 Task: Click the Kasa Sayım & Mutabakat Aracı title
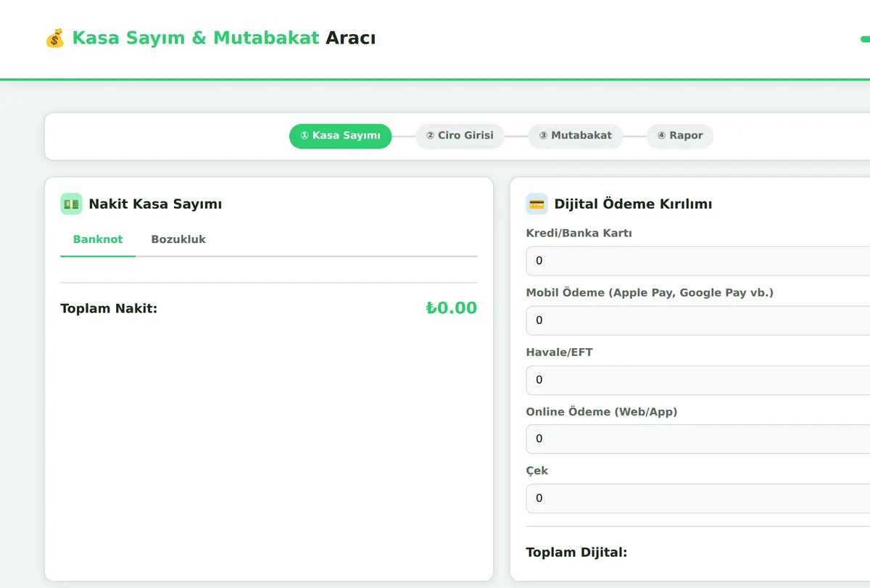223,38
